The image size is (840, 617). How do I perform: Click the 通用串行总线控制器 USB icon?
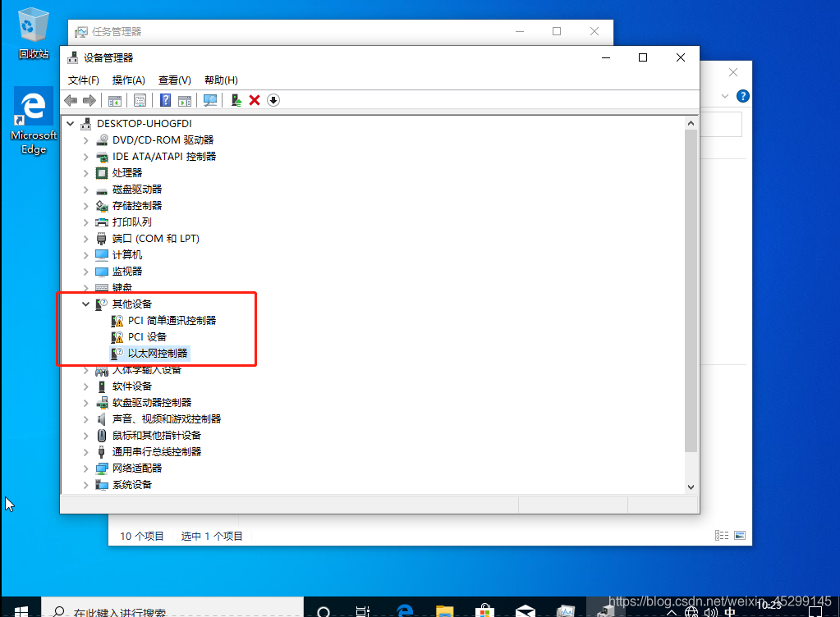[x=102, y=452]
